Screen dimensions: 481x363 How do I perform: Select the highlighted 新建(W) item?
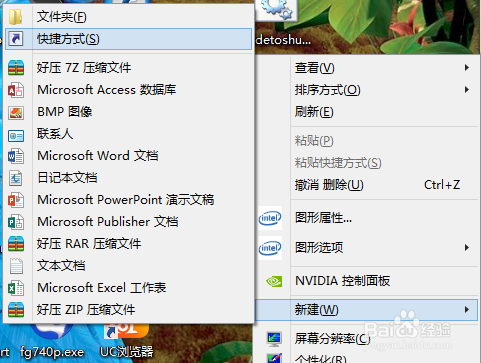(x=367, y=310)
